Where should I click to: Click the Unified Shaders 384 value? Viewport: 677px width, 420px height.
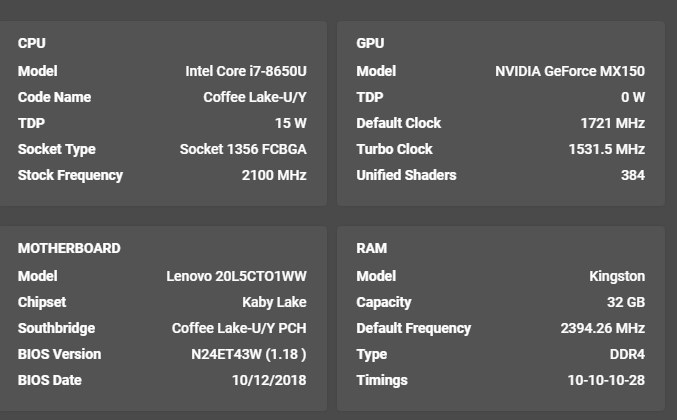pyautogui.click(x=633, y=175)
